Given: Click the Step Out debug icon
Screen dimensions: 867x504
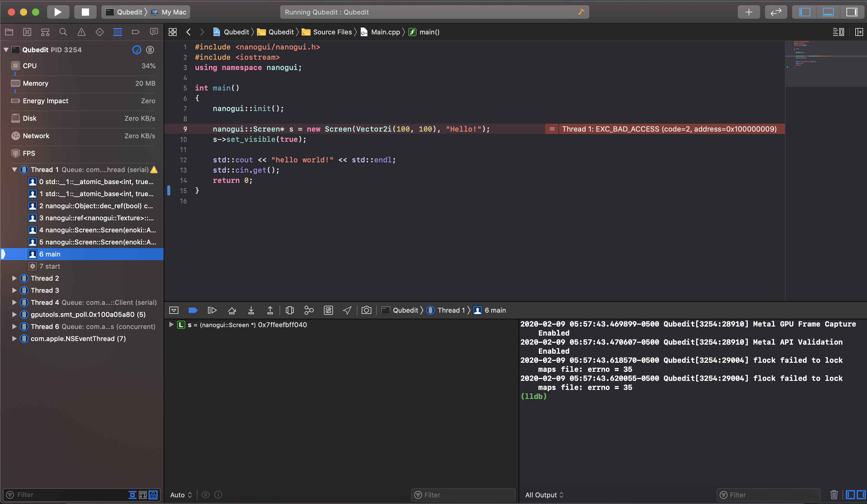Looking at the screenshot, I should pyautogui.click(x=270, y=310).
